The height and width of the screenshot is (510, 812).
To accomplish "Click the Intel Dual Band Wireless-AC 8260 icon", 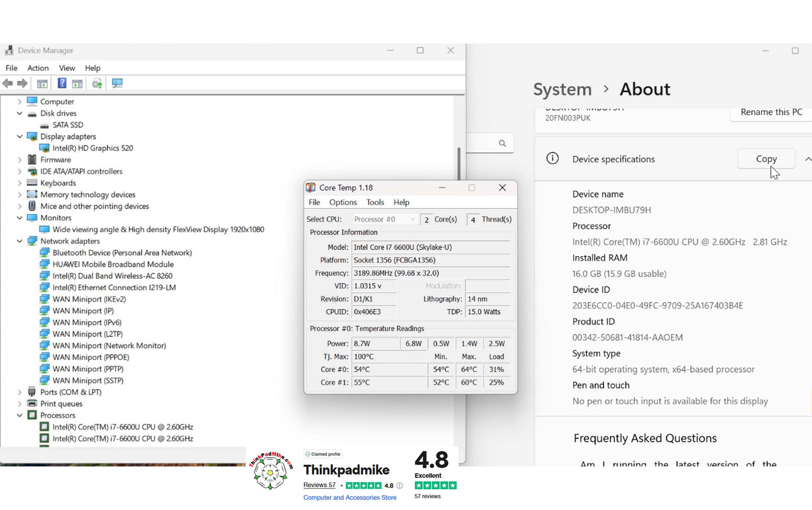I will pos(44,276).
